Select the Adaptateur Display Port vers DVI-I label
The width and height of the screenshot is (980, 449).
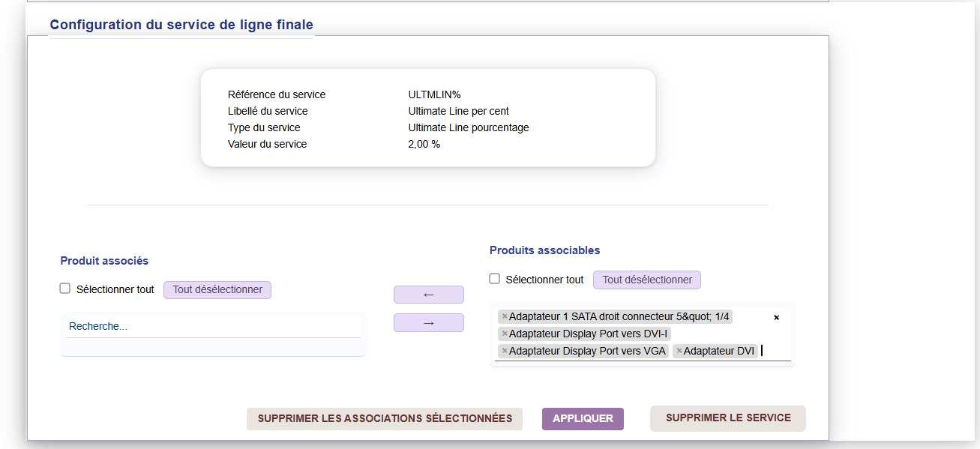(x=588, y=334)
